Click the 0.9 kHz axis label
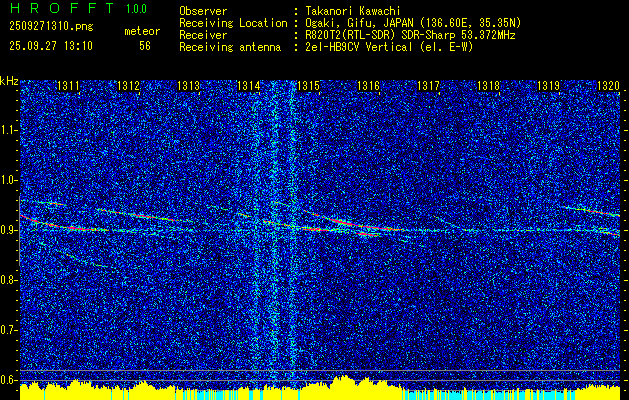629x400 pixels. pos(9,230)
